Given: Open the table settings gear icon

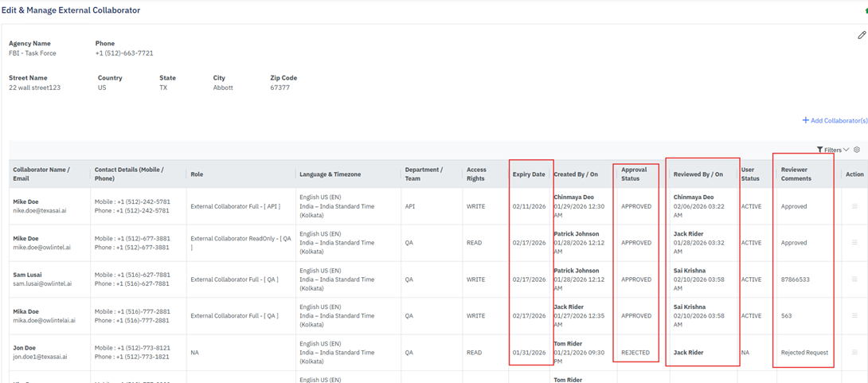Looking at the screenshot, I should pos(857,150).
